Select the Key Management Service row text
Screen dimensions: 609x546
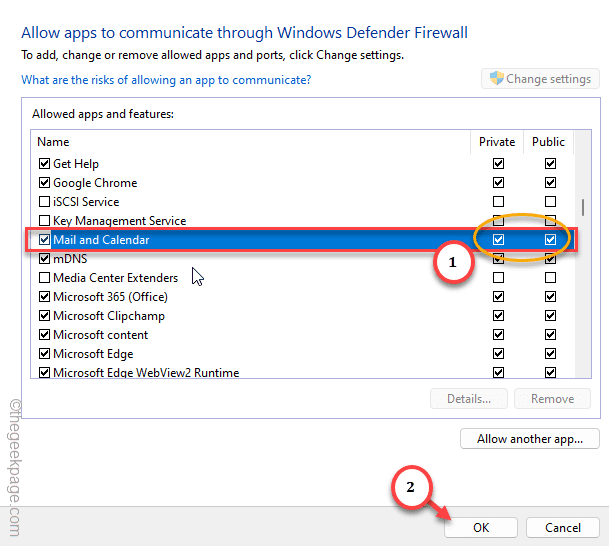pyautogui.click(x=120, y=221)
